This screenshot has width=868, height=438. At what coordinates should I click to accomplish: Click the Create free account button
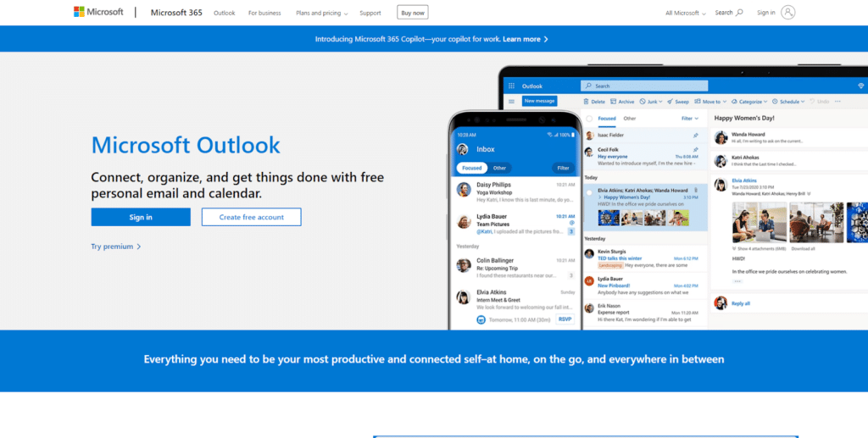coord(251,217)
